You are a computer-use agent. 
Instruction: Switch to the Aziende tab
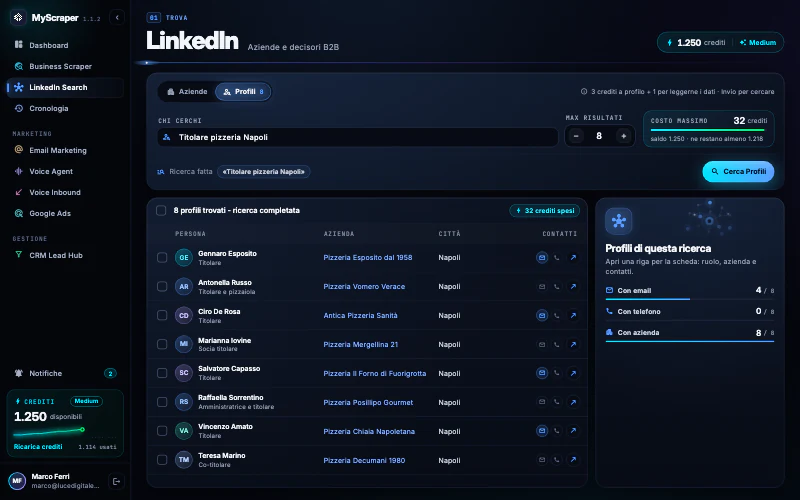pos(187,92)
